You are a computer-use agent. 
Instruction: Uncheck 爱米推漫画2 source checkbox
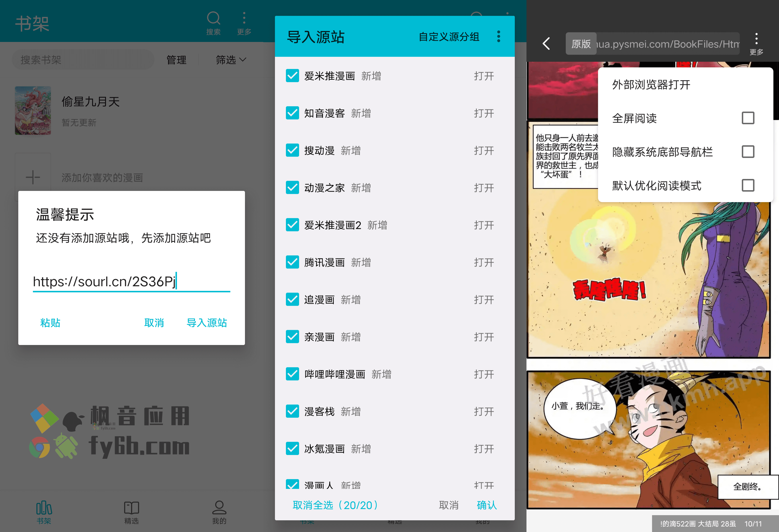(x=292, y=225)
